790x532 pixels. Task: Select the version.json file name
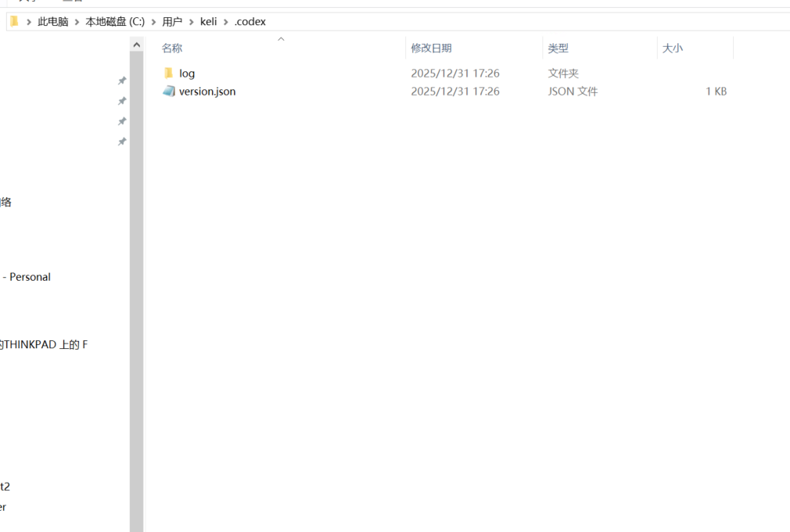pyautogui.click(x=207, y=92)
